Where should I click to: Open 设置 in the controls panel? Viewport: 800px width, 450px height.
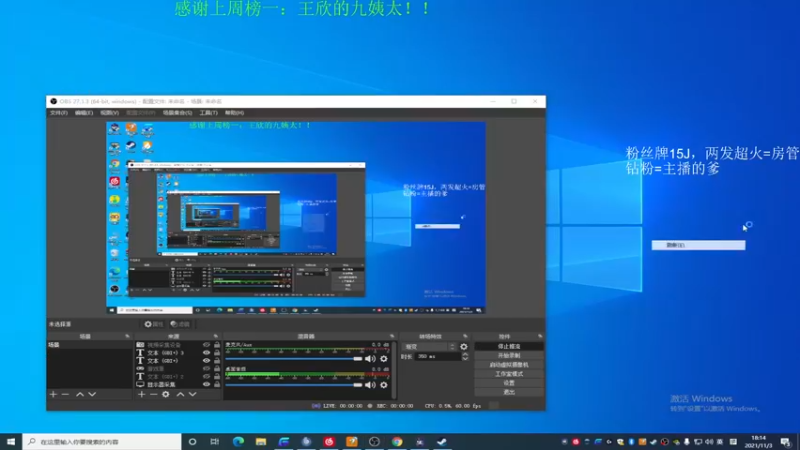(509, 383)
